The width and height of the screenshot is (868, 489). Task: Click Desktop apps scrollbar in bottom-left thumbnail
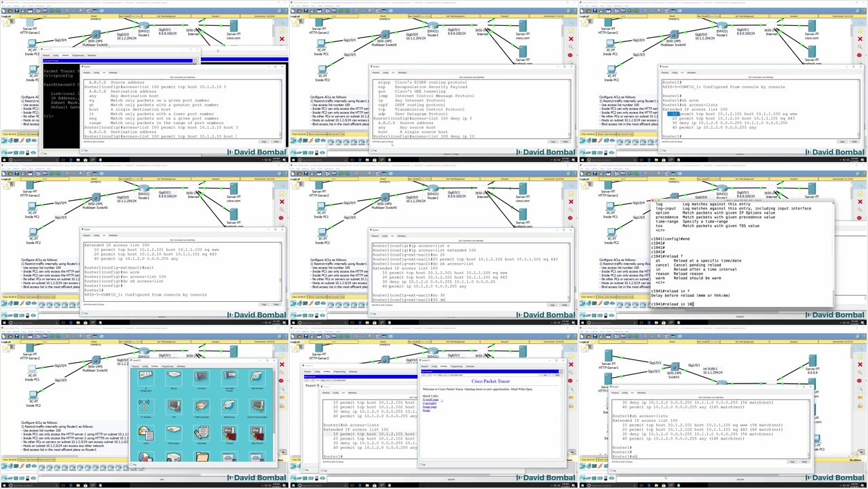tap(274, 414)
